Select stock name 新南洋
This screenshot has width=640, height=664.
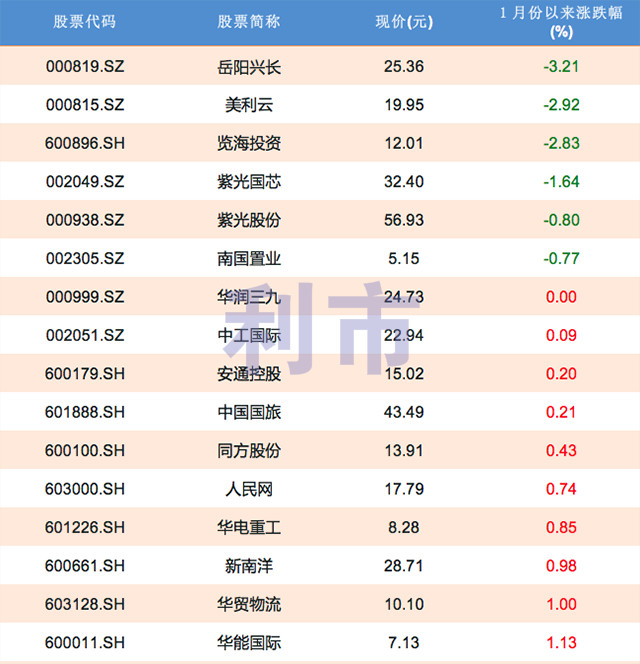(249, 566)
